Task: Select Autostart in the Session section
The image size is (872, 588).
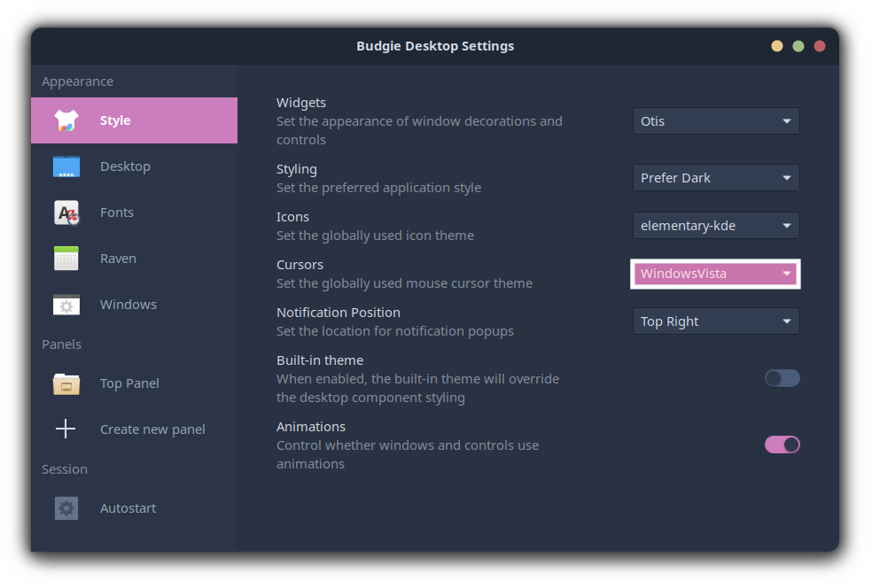Action: coord(128,507)
